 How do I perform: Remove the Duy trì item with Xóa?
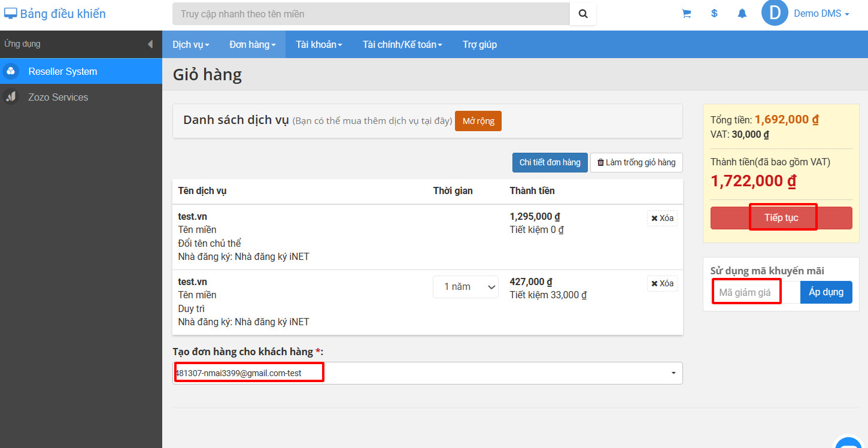[x=662, y=283]
